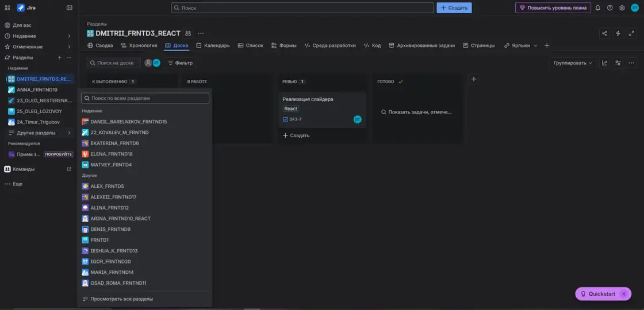Viewport: 644px width, 310px height.
Task: Click the task type checkbox icon DF3-7
Action: click(285, 119)
